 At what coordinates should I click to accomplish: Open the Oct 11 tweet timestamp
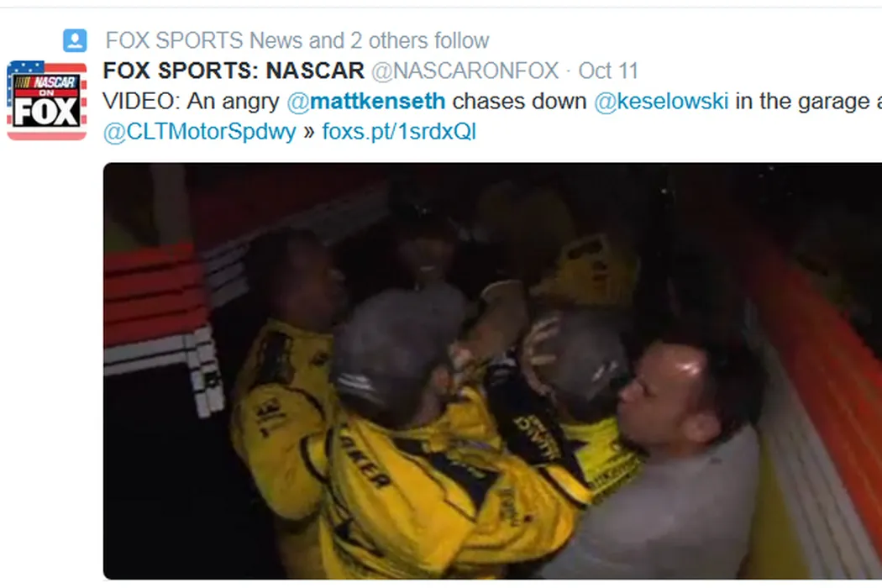[x=608, y=71]
